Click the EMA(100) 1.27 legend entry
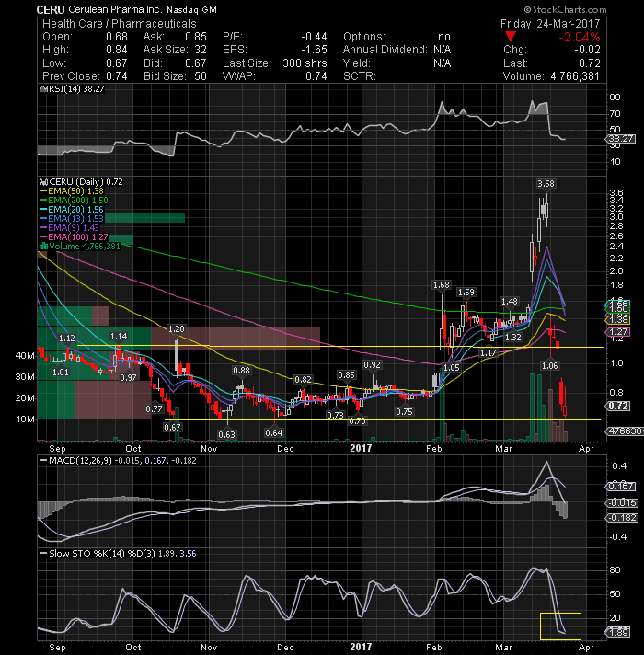The image size is (644, 655). point(74,236)
